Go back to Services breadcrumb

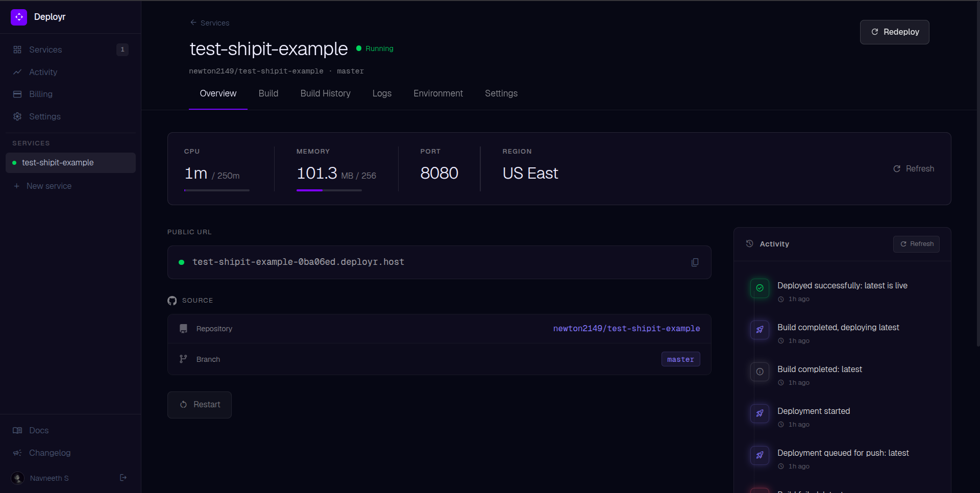pos(210,23)
